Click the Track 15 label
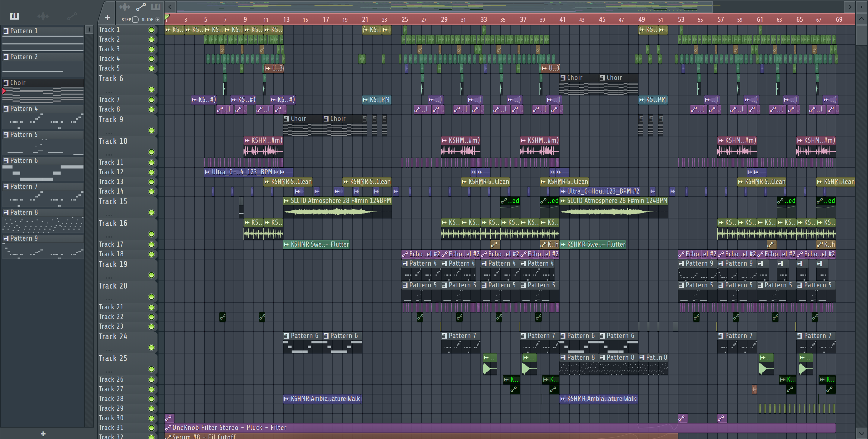The width and height of the screenshot is (868, 439). tap(113, 202)
